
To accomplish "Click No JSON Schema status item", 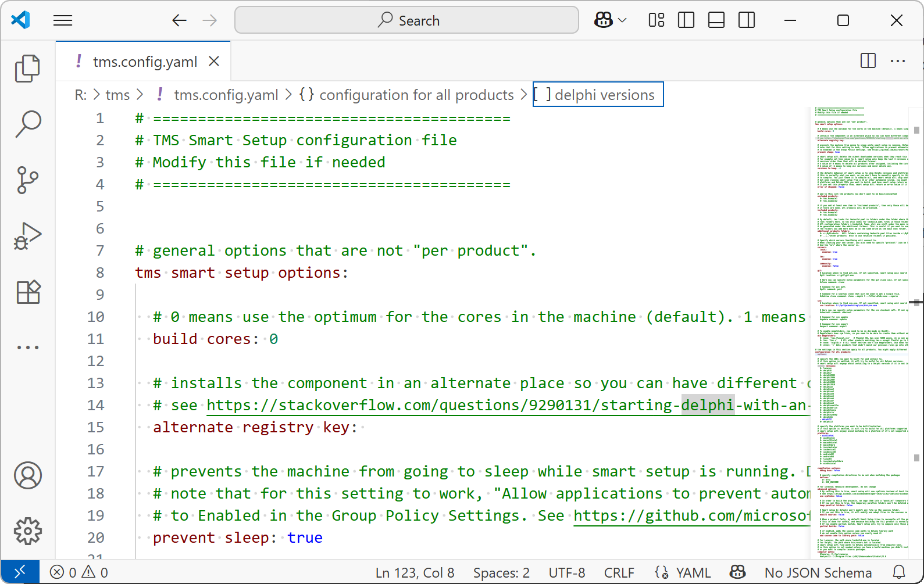I will (x=818, y=572).
